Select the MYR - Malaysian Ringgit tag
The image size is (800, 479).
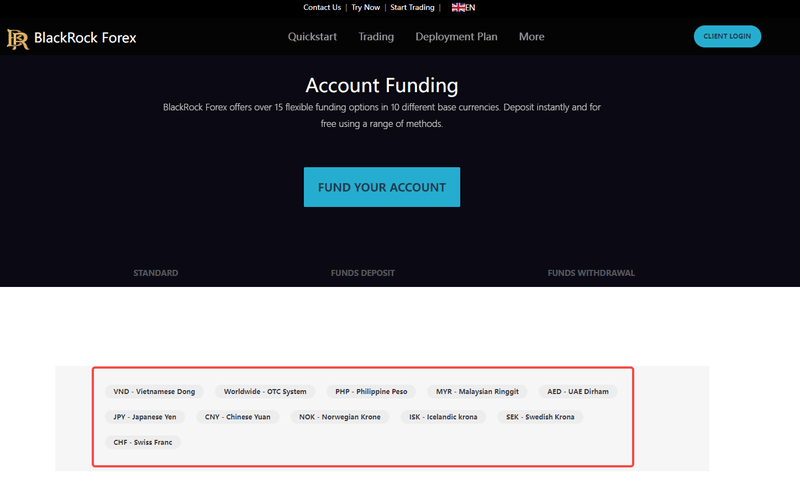[477, 391]
